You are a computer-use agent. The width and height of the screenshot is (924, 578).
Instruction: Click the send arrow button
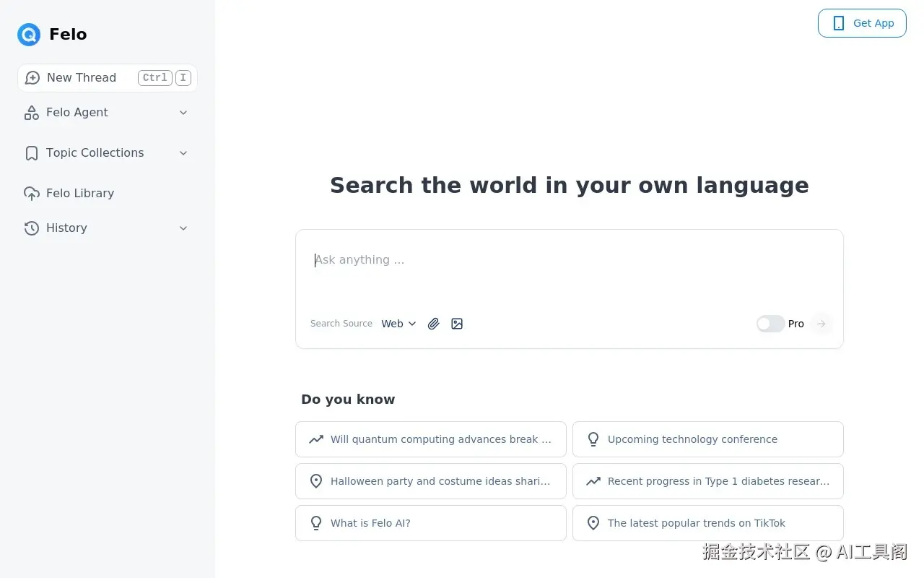pos(821,324)
